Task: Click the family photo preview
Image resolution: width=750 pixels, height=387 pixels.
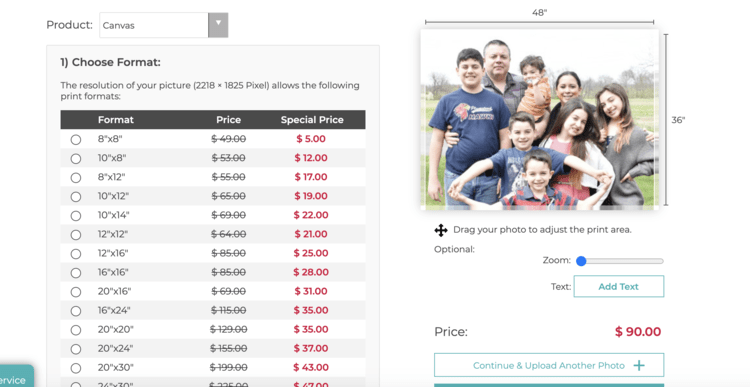Action: [x=539, y=120]
